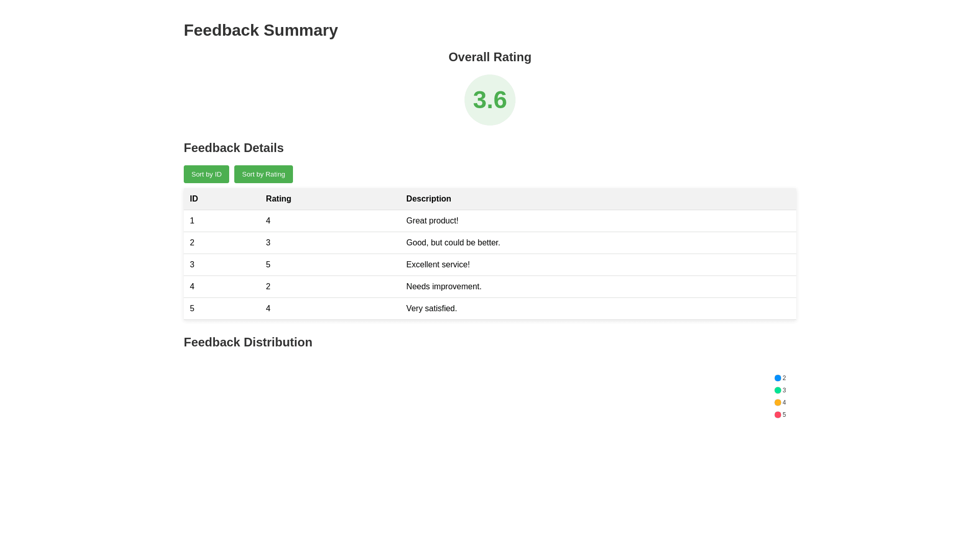The width and height of the screenshot is (980, 551).
Task: Toggle the red legend marker for rating 5
Action: pyautogui.click(x=778, y=415)
